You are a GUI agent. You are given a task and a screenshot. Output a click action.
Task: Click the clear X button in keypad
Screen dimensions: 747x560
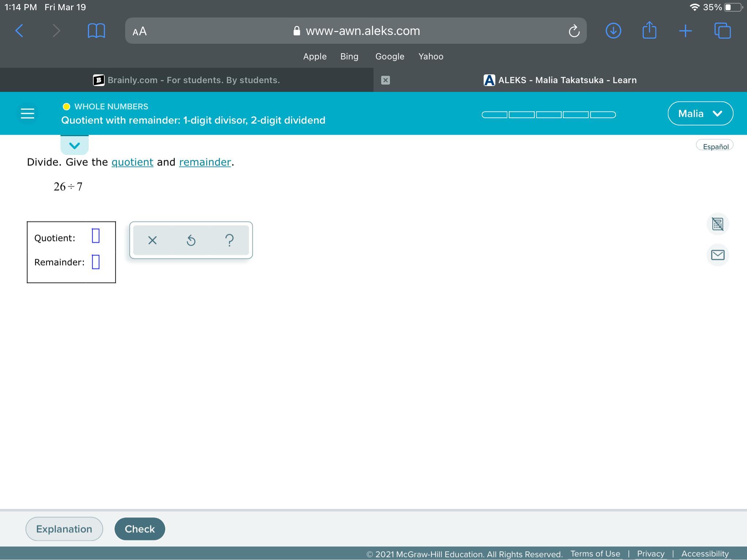point(152,240)
